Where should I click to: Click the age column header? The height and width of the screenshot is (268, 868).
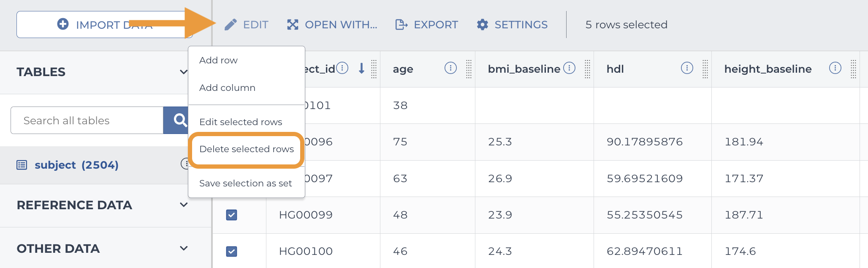coord(403,69)
